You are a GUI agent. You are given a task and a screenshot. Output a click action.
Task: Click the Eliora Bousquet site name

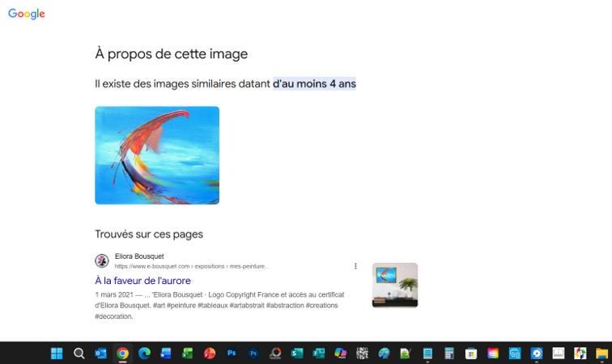pyautogui.click(x=139, y=256)
